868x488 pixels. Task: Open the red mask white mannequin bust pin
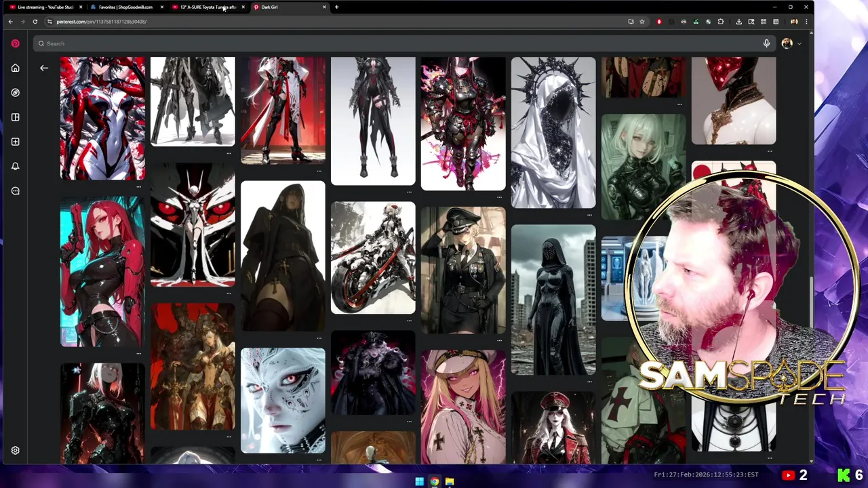tap(734, 100)
